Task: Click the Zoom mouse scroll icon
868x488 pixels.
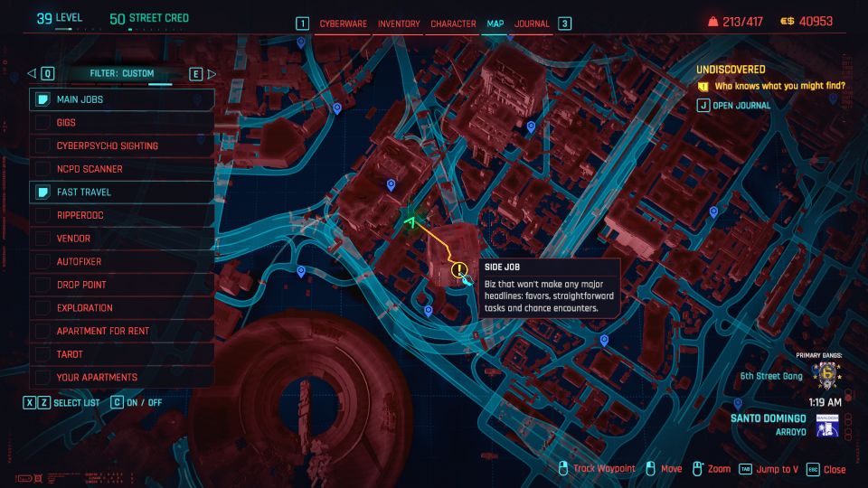Action: [697, 469]
